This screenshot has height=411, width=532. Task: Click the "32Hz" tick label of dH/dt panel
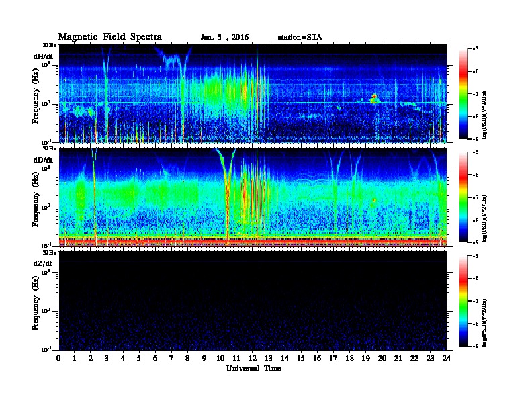[50, 45]
